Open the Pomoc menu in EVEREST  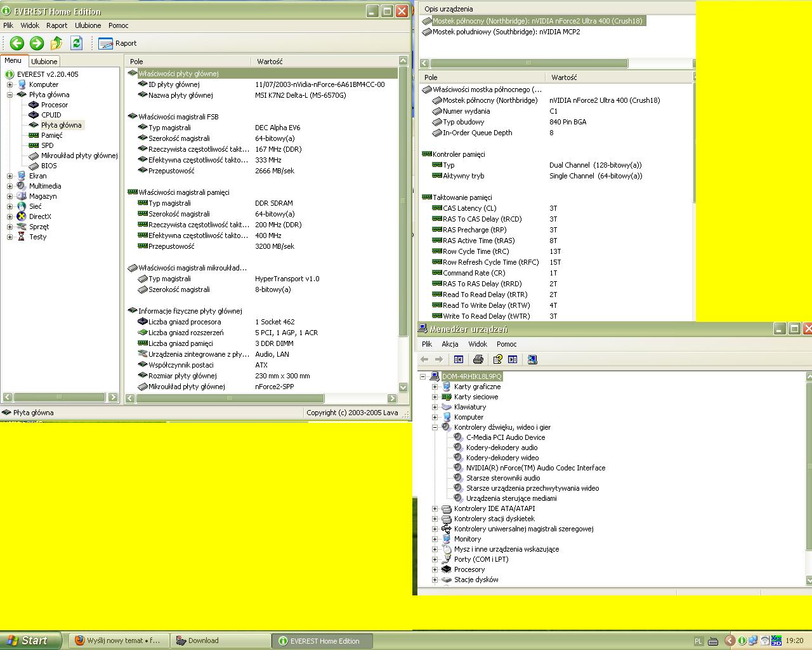coord(119,25)
